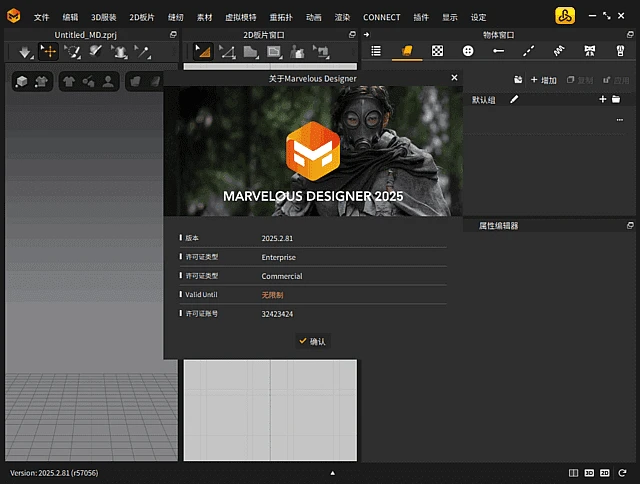Screen dimensions: 640x484
Task: Open the 文件 menu
Action: (x=41, y=17)
